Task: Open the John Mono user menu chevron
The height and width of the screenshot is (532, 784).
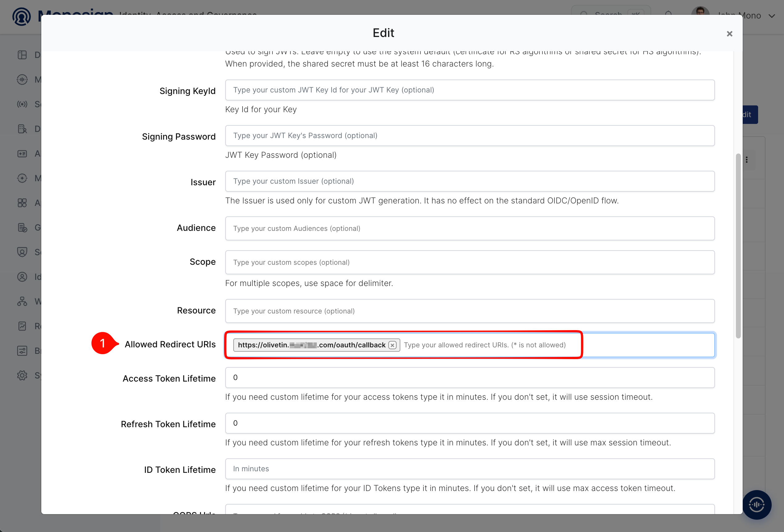Action: (771, 16)
